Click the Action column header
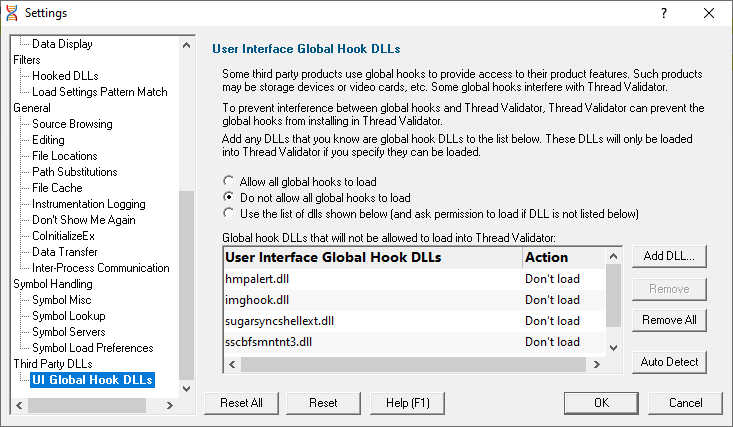Image resolution: width=733 pixels, height=427 pixels. coord(563,258)
